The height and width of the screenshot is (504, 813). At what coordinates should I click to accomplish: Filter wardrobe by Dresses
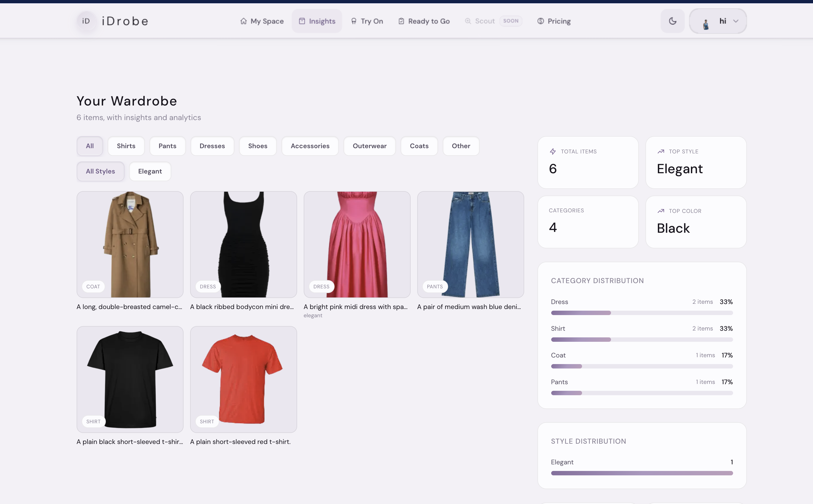(212, 146)
